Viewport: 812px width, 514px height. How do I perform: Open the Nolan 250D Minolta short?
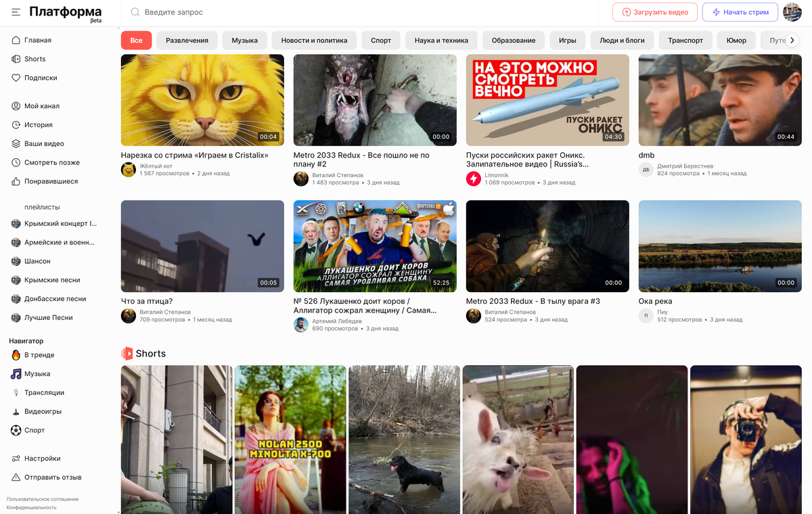pos(290,440)
